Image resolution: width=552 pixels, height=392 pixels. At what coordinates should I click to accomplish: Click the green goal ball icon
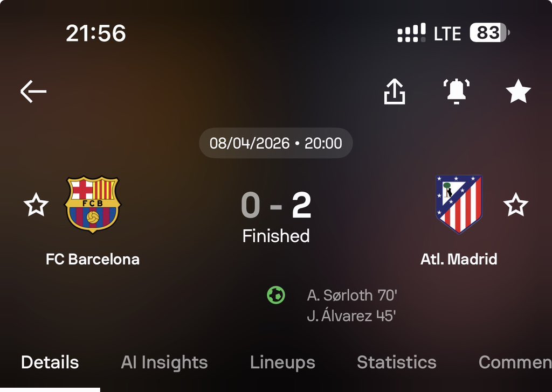click(x=276, y=295)
